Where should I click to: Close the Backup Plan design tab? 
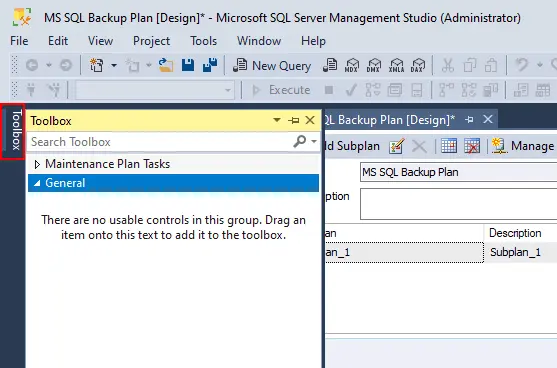coord(488,119)
